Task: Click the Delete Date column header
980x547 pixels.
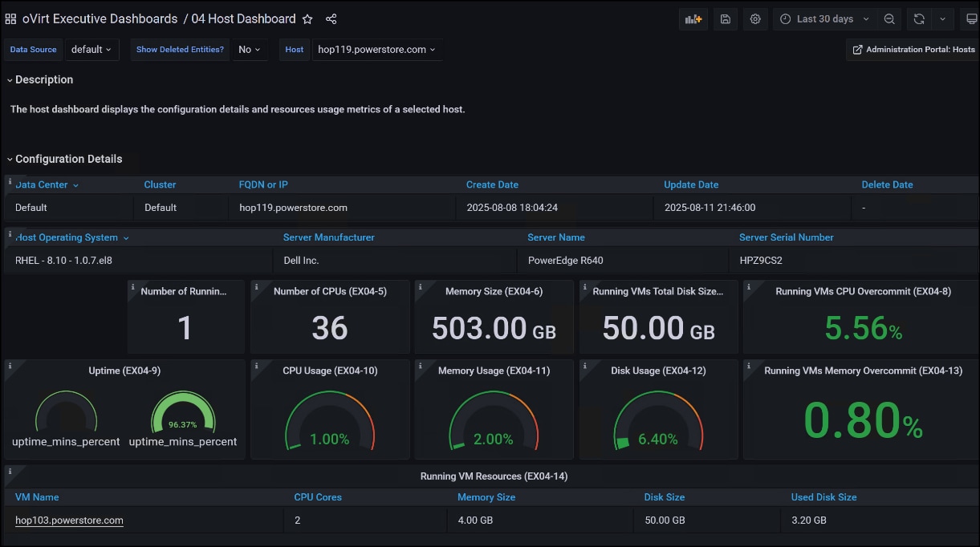Action: [x=887, y=184]
